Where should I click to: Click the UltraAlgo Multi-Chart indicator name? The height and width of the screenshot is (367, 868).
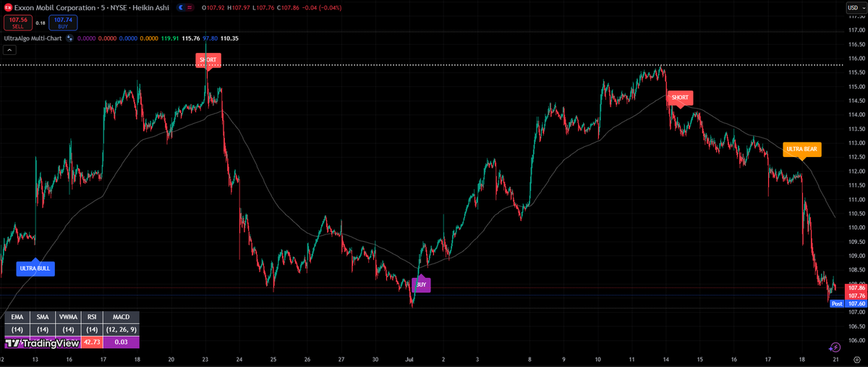point(33,38)
